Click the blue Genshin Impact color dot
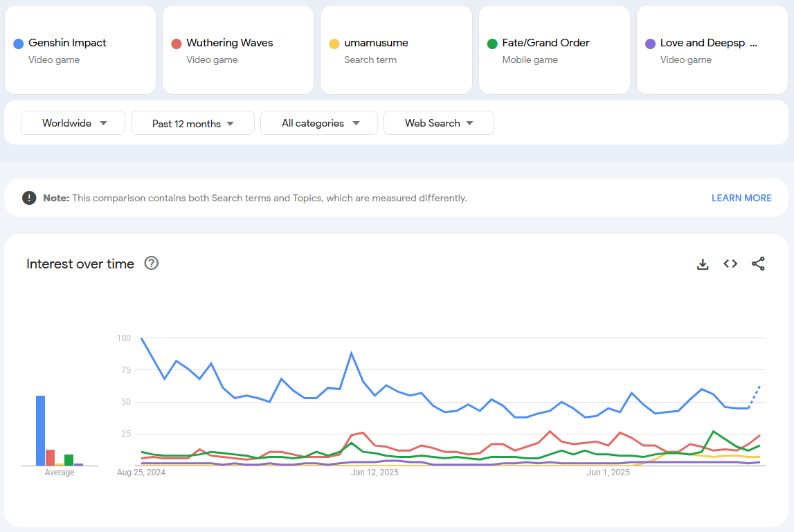Screen dimensions: 794x532 (18, 44)
